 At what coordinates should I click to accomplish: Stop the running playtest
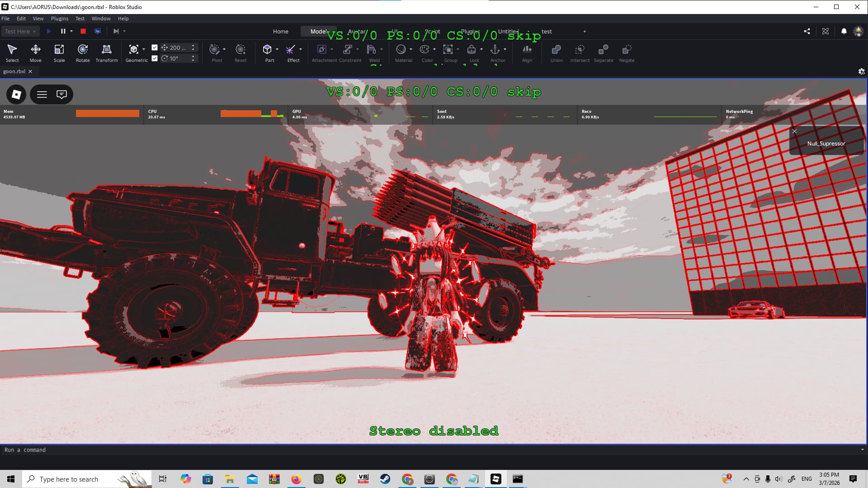click(x=83, y=31)
